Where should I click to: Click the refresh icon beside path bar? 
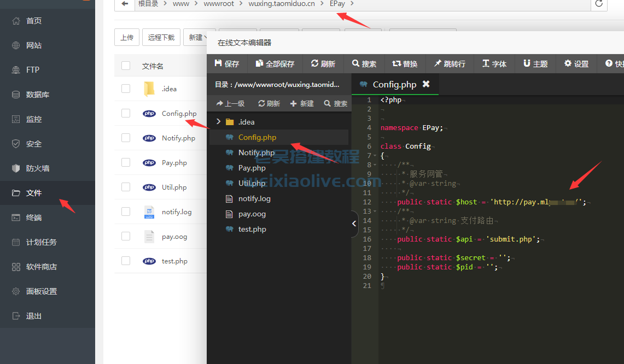click(599, 4)
